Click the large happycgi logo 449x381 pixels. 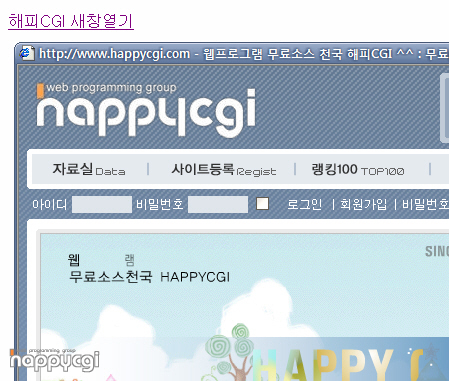[146, 113]
